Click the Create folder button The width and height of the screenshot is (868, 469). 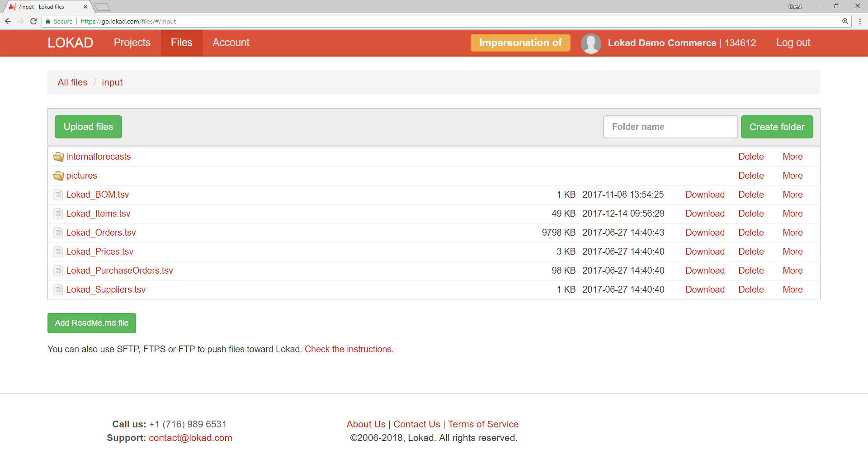[777, 127]
